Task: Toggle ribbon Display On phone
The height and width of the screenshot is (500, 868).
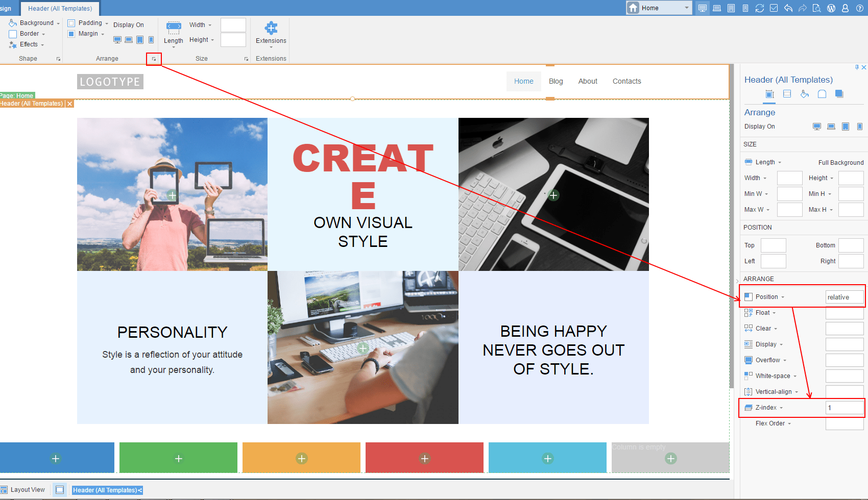Action: click(x=151, y=40)
